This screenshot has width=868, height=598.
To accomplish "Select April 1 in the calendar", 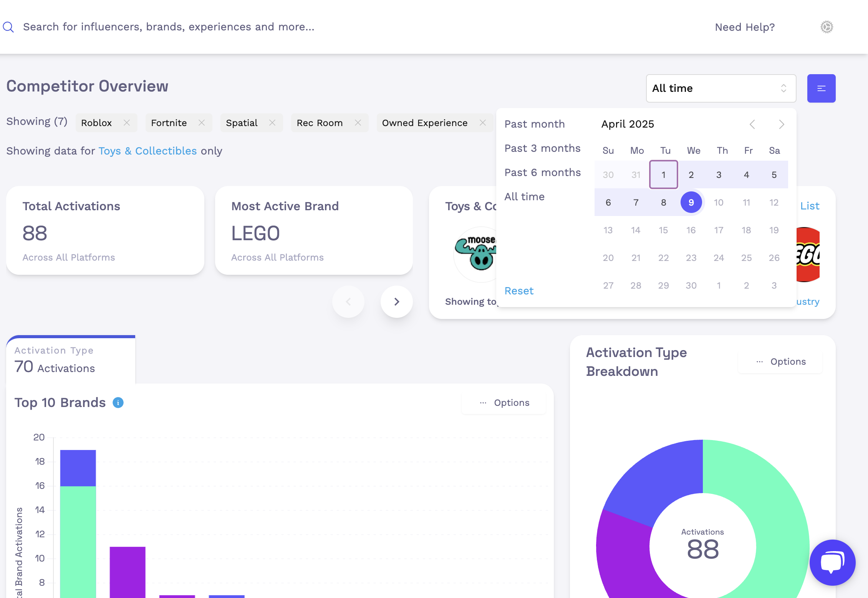I will tap(663, 175).
